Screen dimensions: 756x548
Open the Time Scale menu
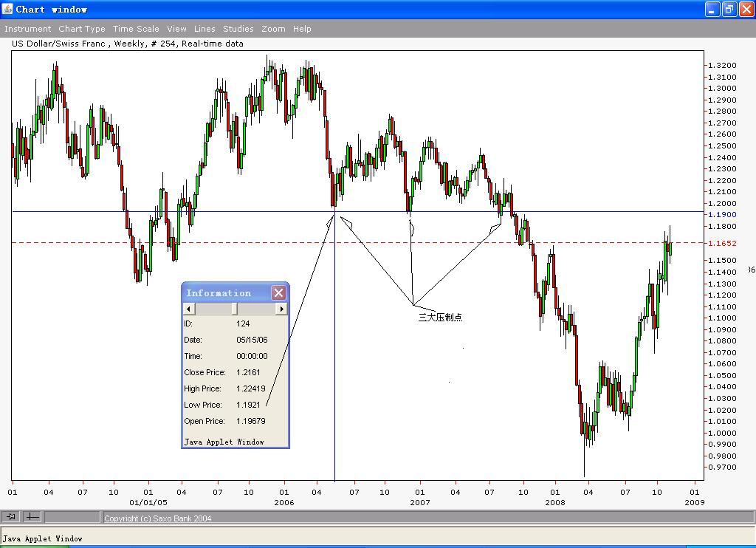pyautogui.click(x=136, y=29)
